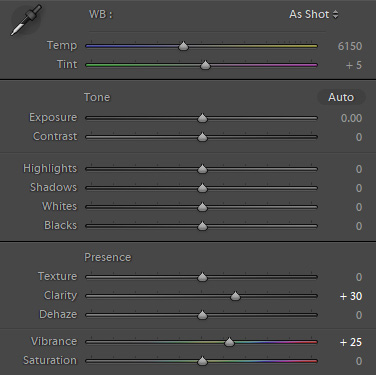Click the Tint value +5 field

click(x=354, y=65)
